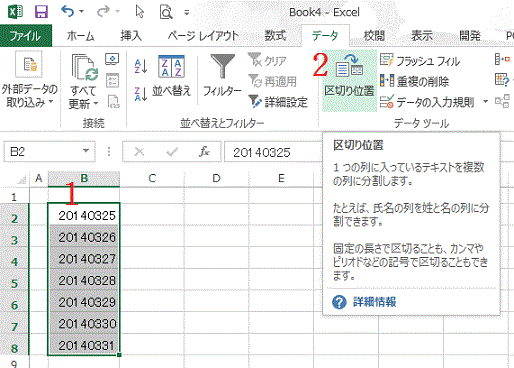Click the Undo arrow icon

pos(68,12)
